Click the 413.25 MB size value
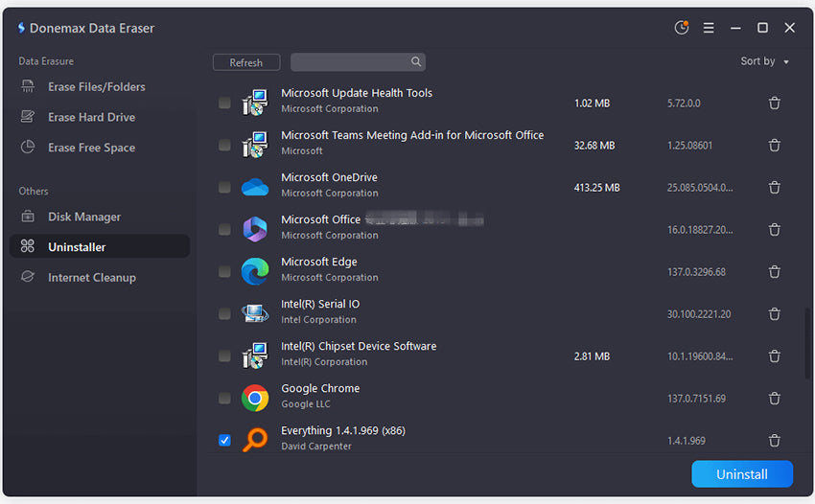Viewport: 815px width, 504px height. 596,188
